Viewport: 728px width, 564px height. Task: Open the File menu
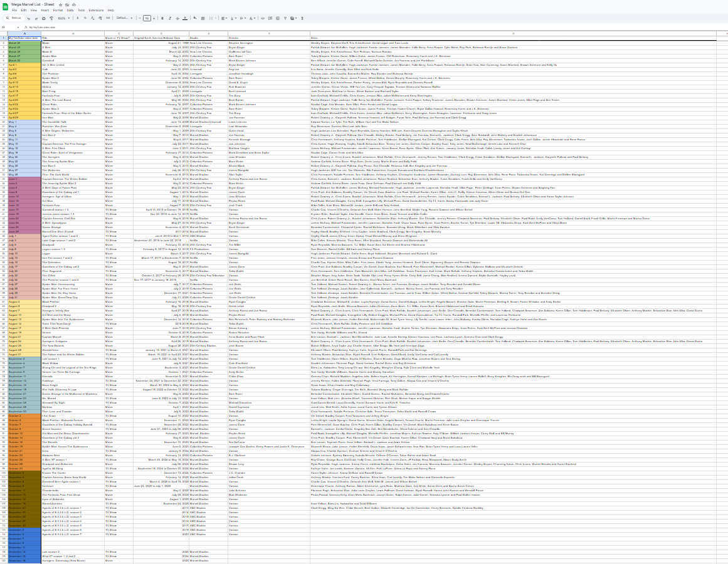(x=14, y=10)
